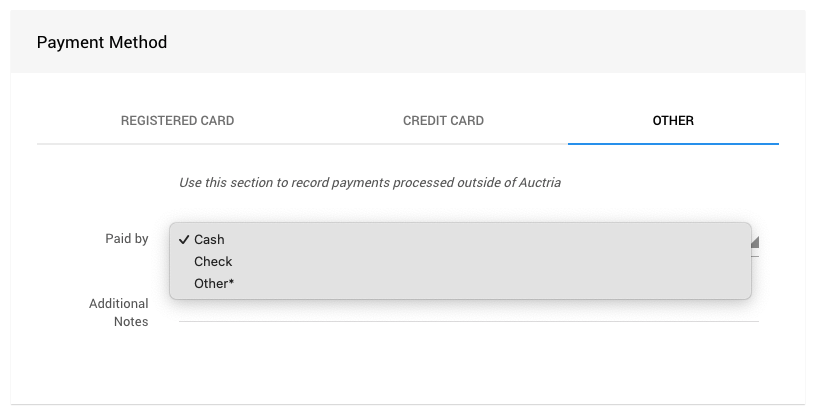This screenshot has width=817, height=416.
Task: Click the Paid by dropdown arrow
Action: [754, 241]
